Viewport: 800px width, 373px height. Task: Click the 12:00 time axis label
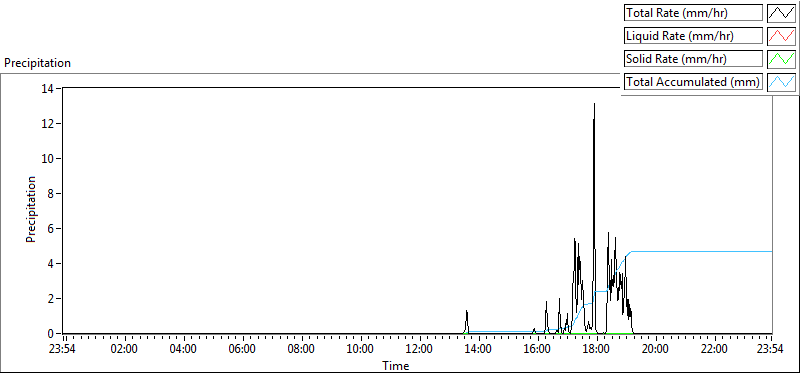(420, 349)
